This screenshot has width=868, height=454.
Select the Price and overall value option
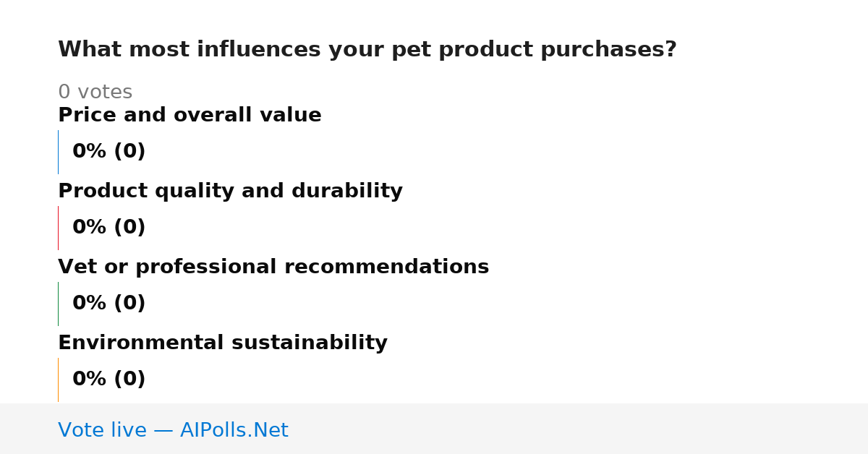click(190, 115)
